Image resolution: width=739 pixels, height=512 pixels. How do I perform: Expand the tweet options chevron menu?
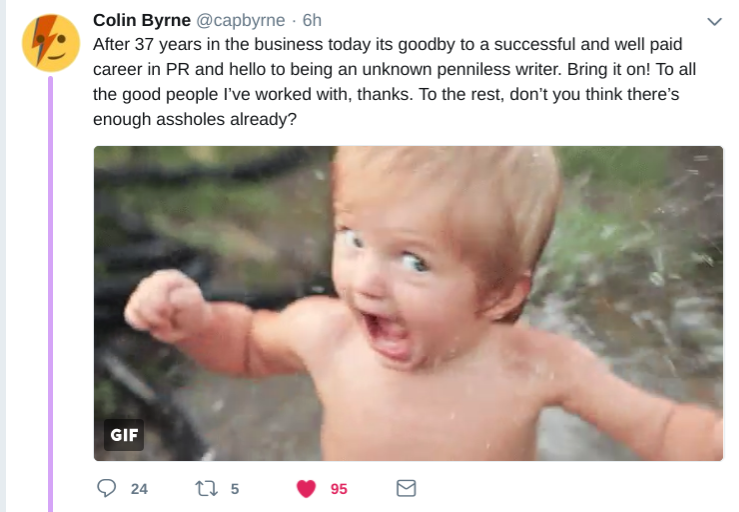click(x=714, y=21)
